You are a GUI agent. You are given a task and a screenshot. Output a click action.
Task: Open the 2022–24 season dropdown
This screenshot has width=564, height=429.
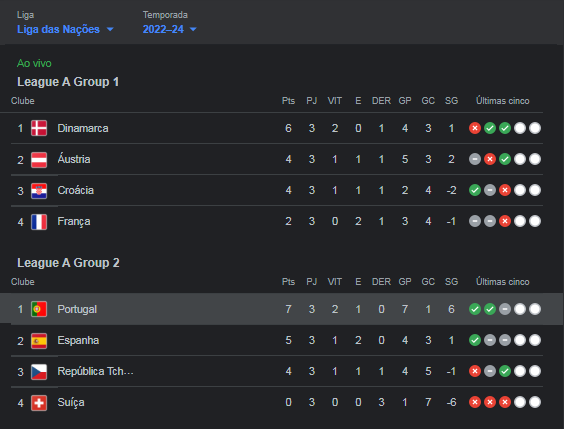(169, 29)
